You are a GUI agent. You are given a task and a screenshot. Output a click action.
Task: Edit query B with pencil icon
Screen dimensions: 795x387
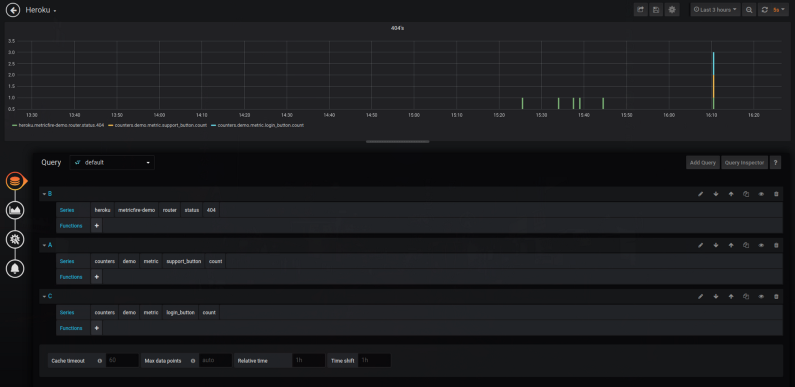pyautogui.click(x=701, y=194)
